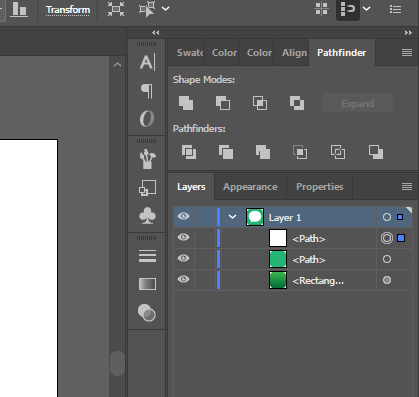Select the Layers tab
419x397 pixels.
coord(191,187)
